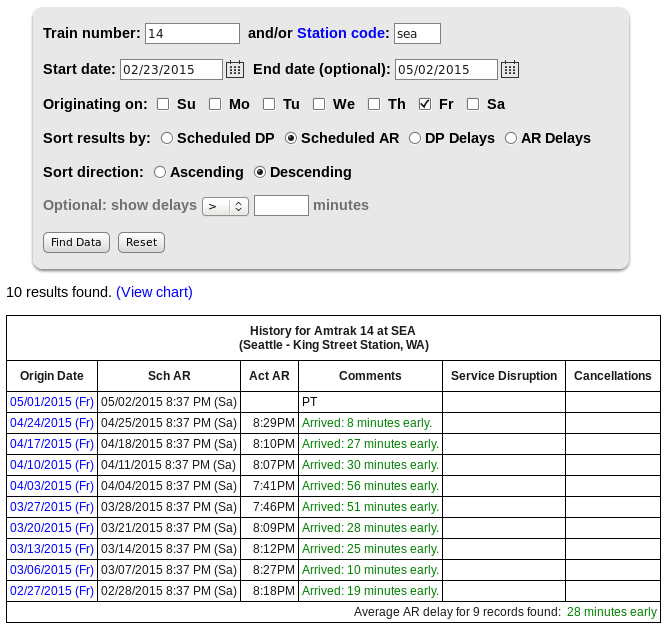The image size is (670, 633).
Task: Focus the Train number input field
Action: 192,33
